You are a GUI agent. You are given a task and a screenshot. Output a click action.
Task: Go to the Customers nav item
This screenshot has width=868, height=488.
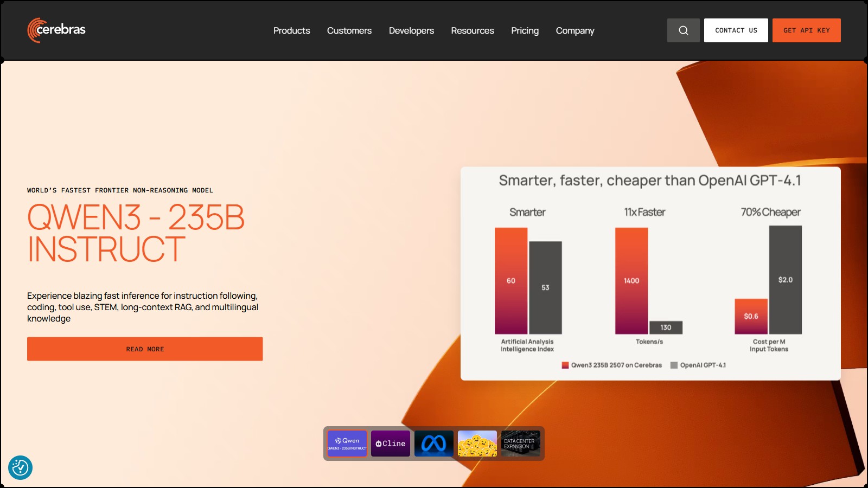coord(349,30)
